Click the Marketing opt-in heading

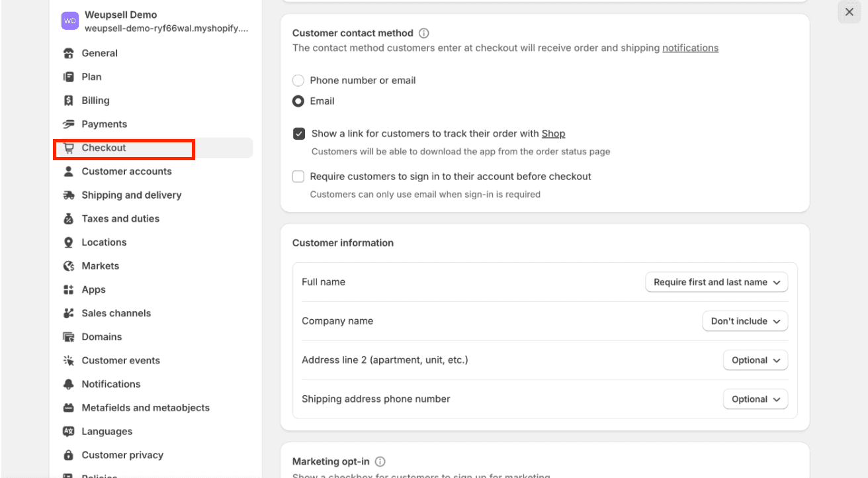(331, 461)
